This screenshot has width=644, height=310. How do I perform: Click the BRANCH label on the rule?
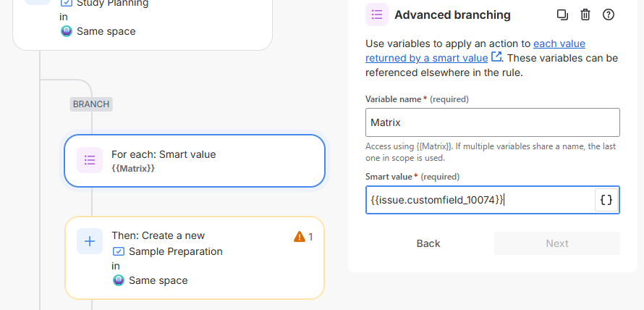coord(91,104)
